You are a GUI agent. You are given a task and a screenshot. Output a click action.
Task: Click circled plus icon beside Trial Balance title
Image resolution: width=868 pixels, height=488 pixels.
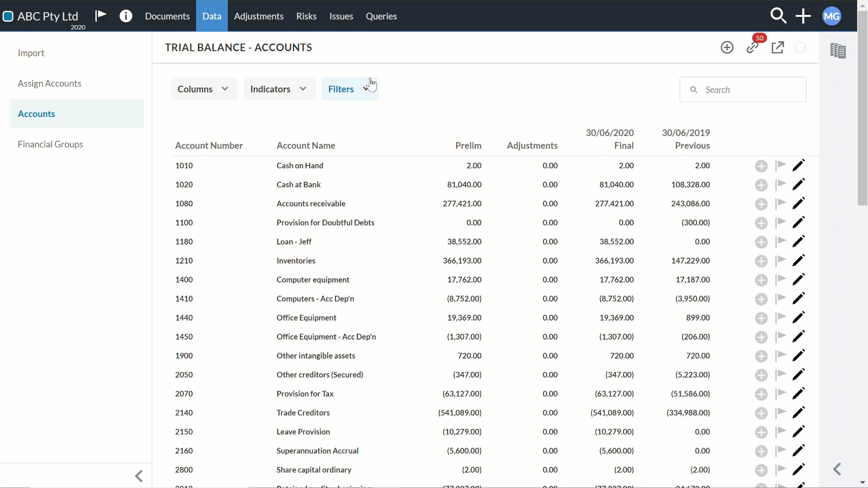[727, 47]
